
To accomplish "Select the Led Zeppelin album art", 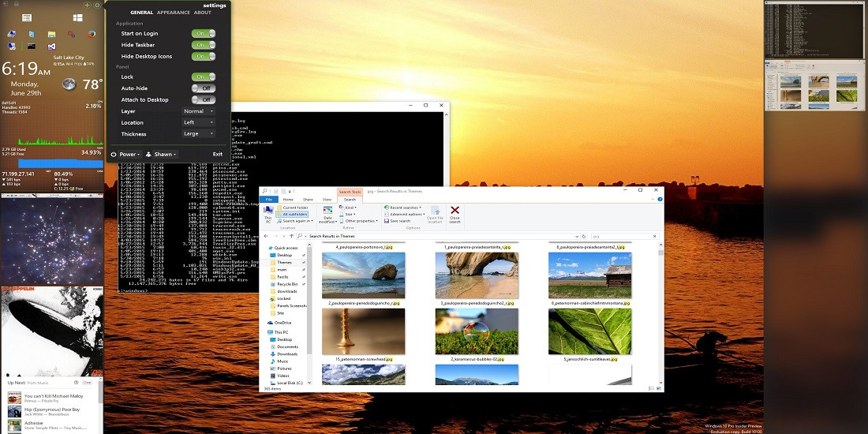I will tap(52, 331).
